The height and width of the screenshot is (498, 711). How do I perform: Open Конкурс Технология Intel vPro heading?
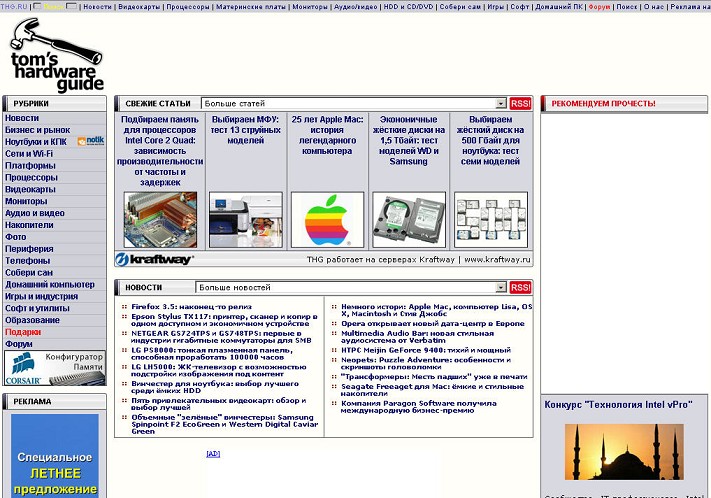(618, 405)
